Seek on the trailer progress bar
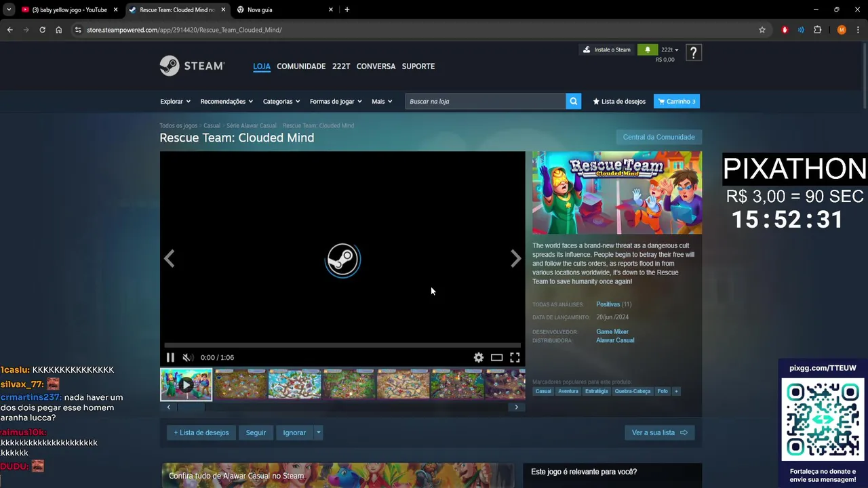This screenshot has height=488, width=868. [x=342, y=345]
